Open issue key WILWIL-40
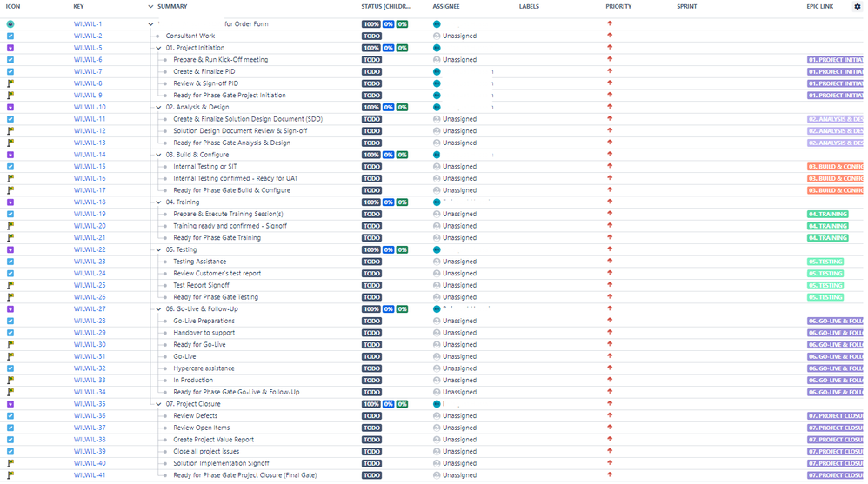The image size is (868, 484). pyautogui.click(x=90, y=463)
